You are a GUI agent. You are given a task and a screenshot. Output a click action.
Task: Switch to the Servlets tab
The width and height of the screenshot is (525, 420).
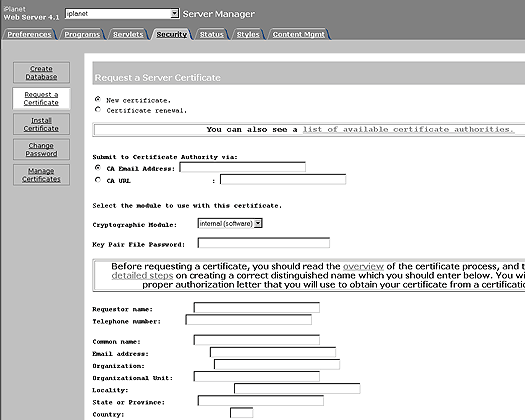click(x=128, y=34)
